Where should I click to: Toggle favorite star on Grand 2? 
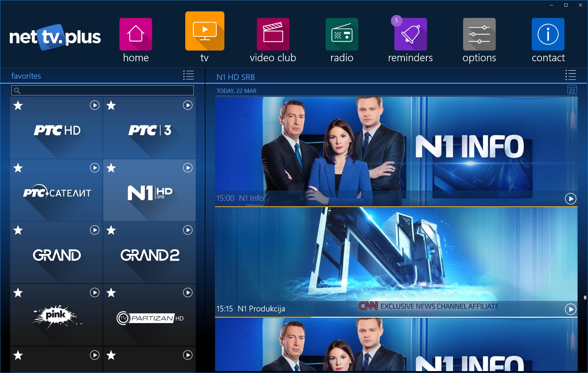point(111,230)
